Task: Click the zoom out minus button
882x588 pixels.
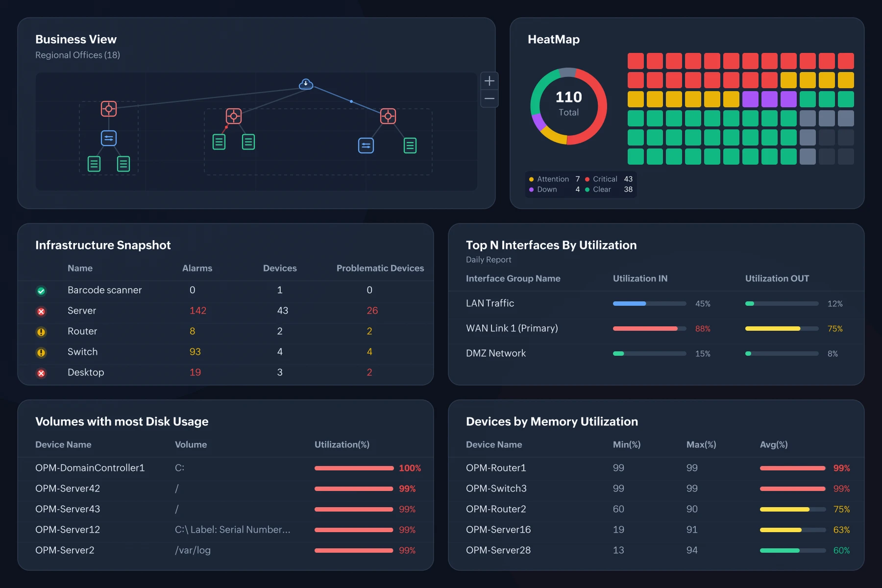Action: pos(489,98)
